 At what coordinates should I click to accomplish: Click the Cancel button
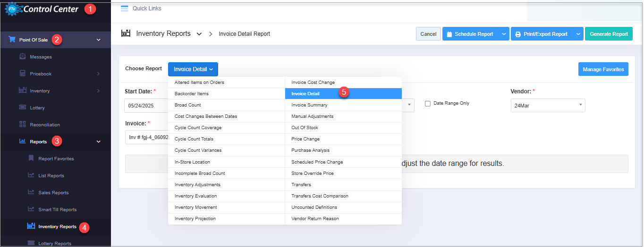point(428,34)
